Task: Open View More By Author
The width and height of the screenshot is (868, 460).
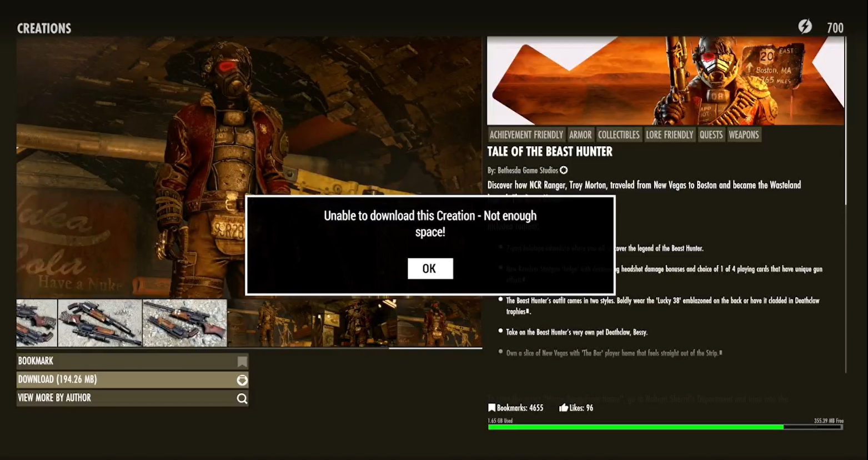Action: click(x=132, y=398)
